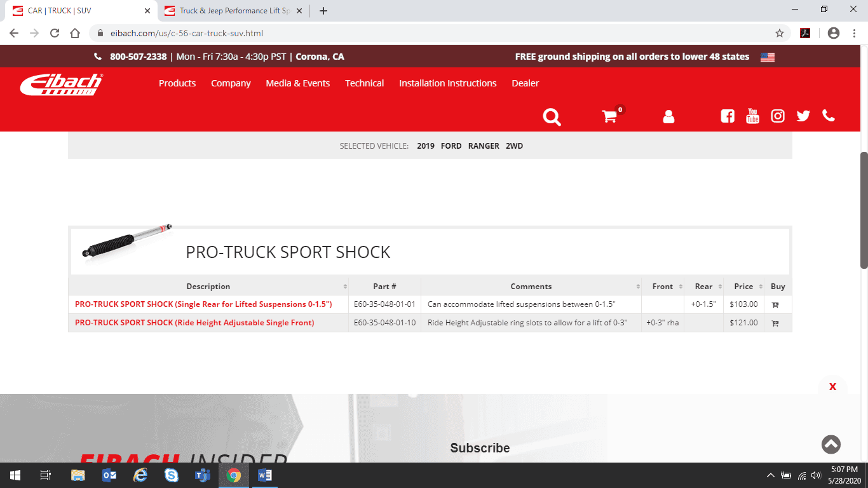868x488 pixels.
Task: Sort table by Rear column
Action: coord(704,287)
